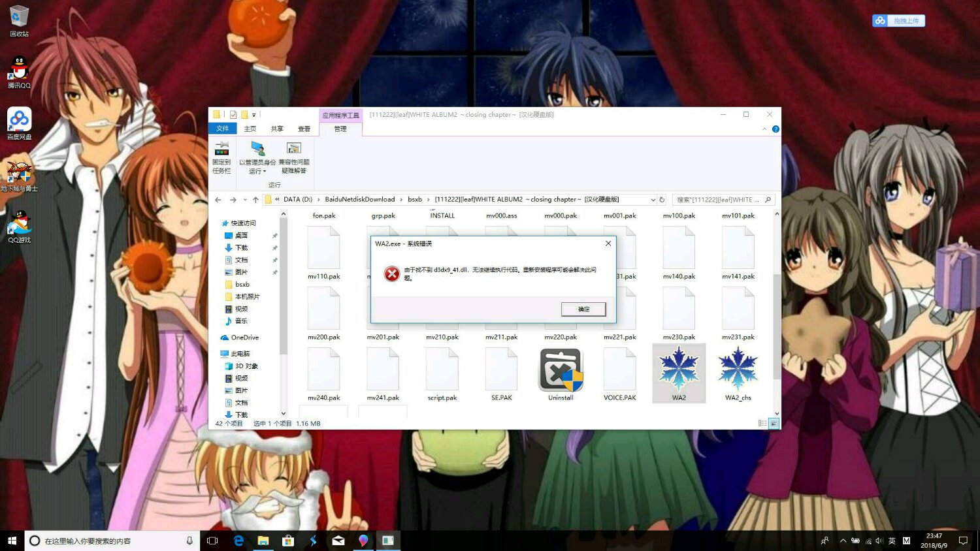Open the Recycle Bin desktop icon
This screenshot has height=551, width=980.
19,20
